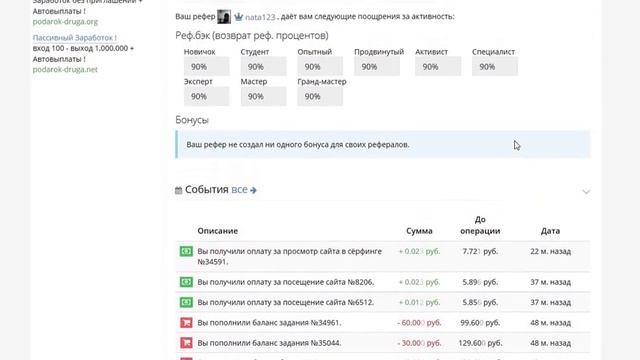The height and width of the screenshot is (360, 640).
Task: Select Гранд-мастер 90% refback box
Action: pyautogui.click(x=320, y=96)
